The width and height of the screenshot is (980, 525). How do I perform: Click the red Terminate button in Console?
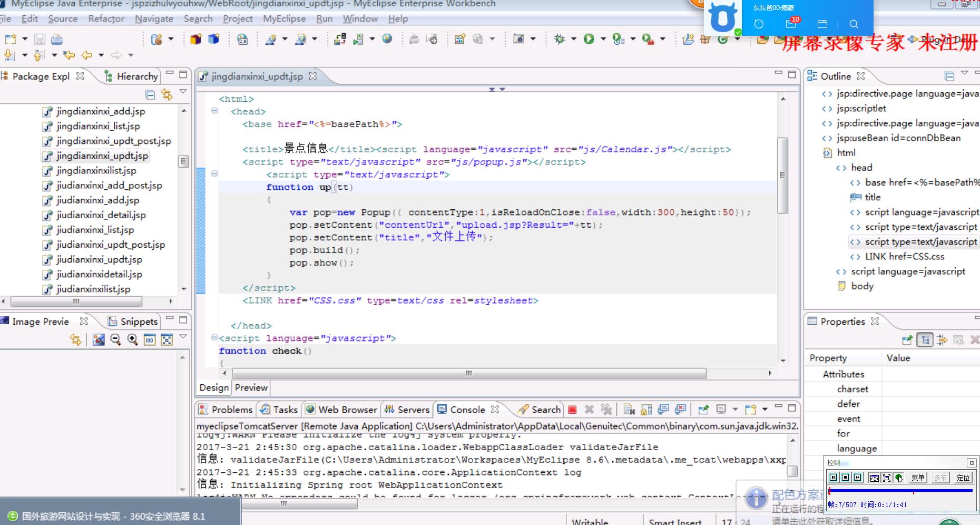[x=573, y=410]
